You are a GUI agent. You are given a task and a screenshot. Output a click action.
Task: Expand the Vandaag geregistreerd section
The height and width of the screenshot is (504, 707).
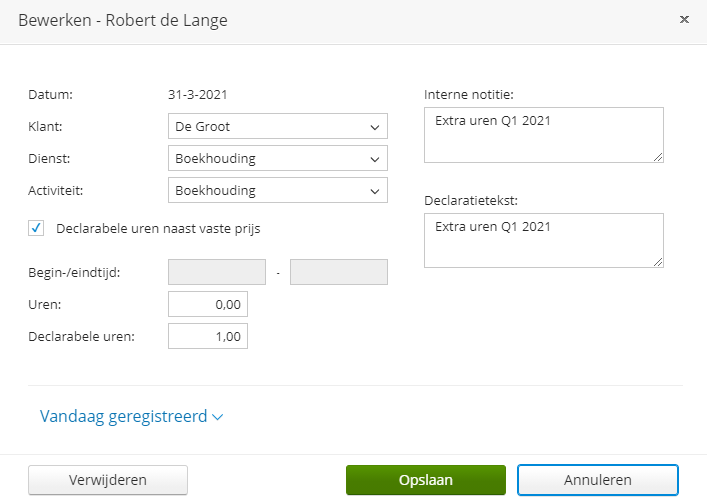tap(131, 416)
